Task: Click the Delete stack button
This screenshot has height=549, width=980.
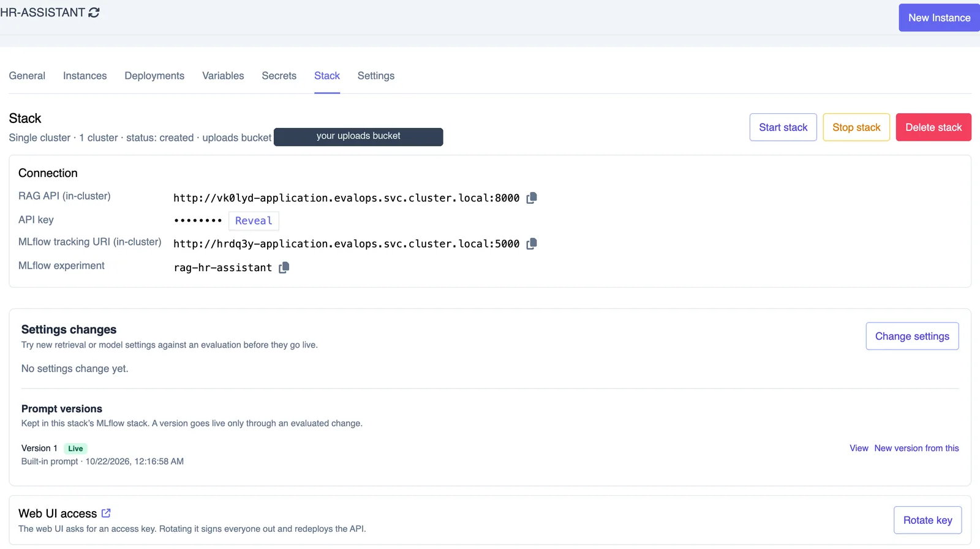Action: click(x=933, y=127)
